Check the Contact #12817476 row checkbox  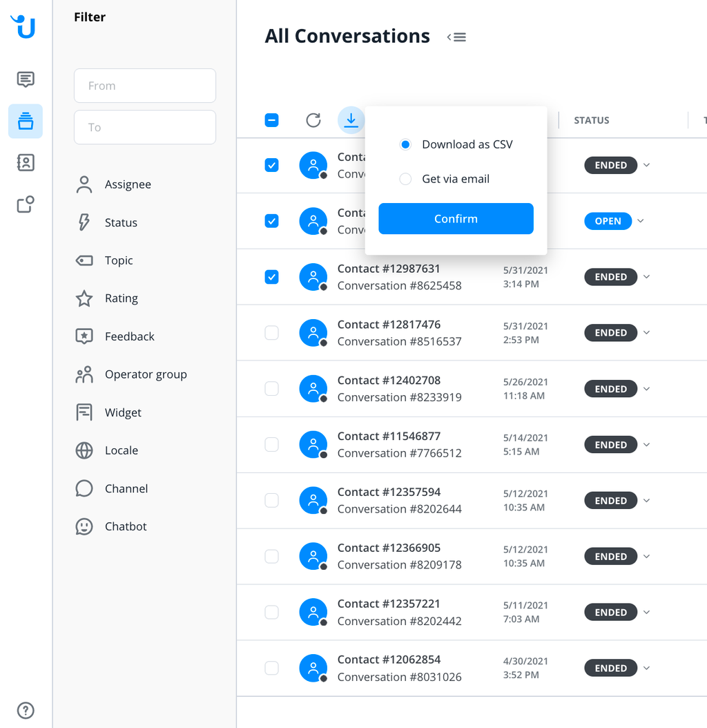tap(271, 333)
